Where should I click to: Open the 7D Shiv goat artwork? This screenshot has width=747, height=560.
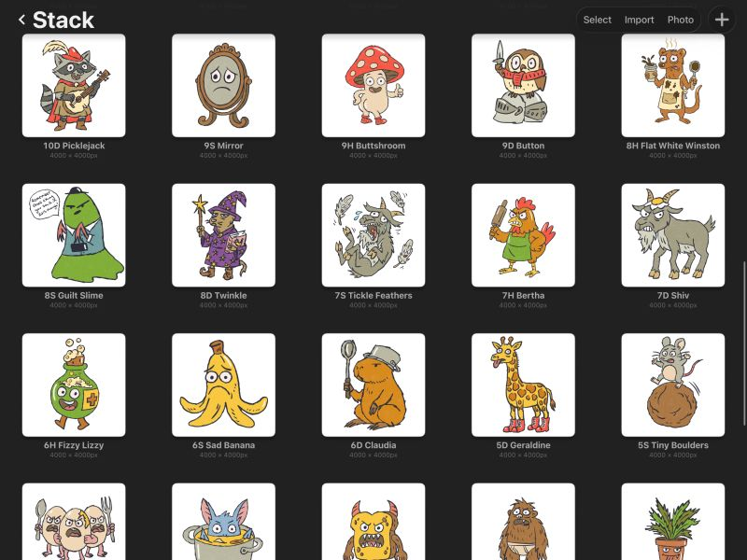(672, 235)
